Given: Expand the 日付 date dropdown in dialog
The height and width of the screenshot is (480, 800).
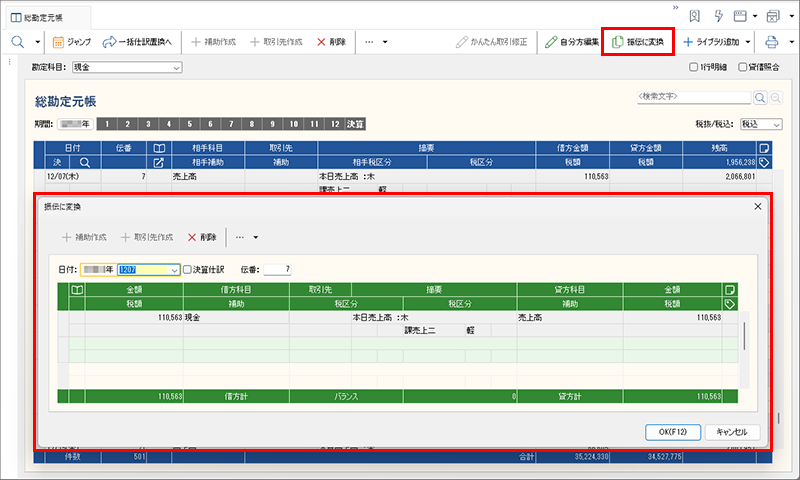Looking at the screenshot, I should (174, 269).
